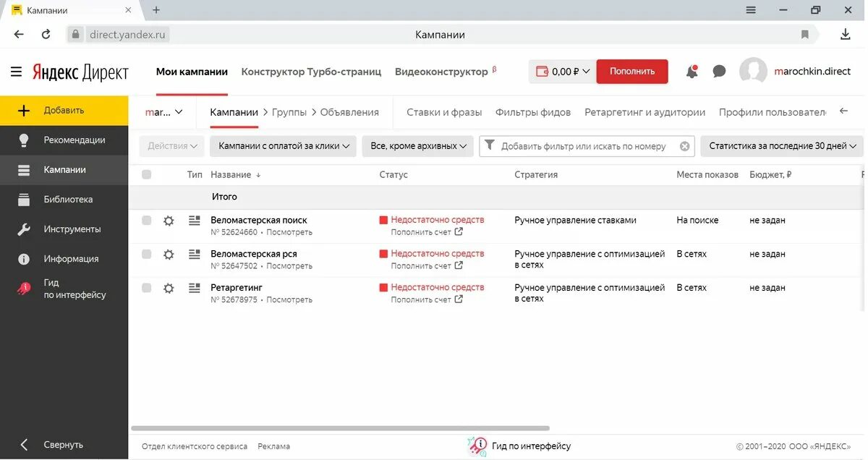
Task: Open settings gear for Веломастерская поиск campaign
Action: coord(169,220)
